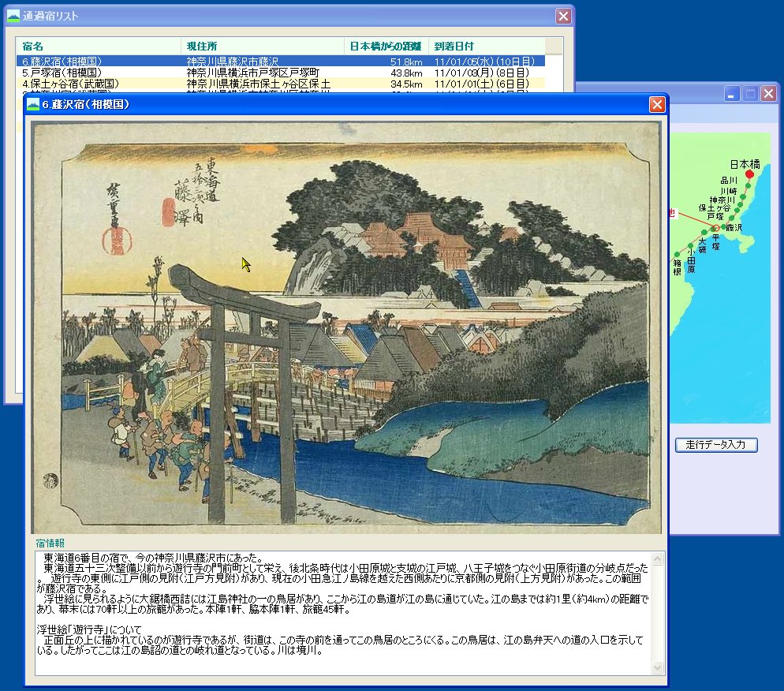Click the 平塚 station marker
Image resolution: width=784 pixels, height=691 pixels.
[x=712, y=229]
